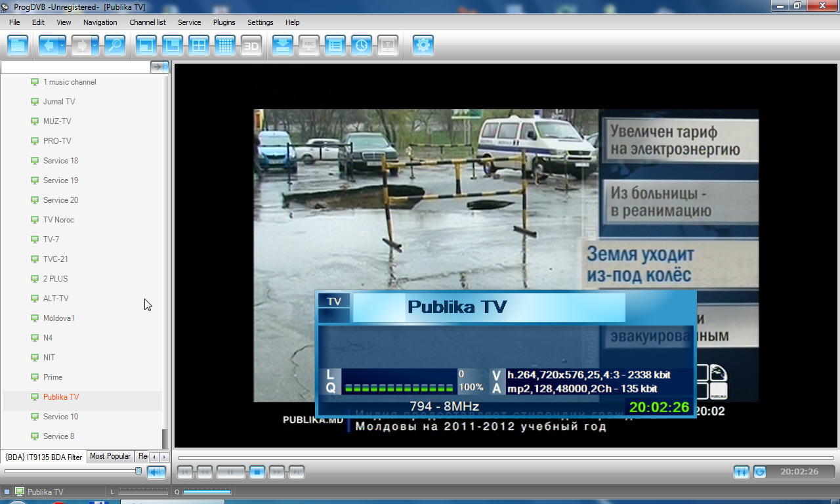The height and width of the screenshot is (504, 840).
Task: Select the N4 channel
Action: click(48, 338)
